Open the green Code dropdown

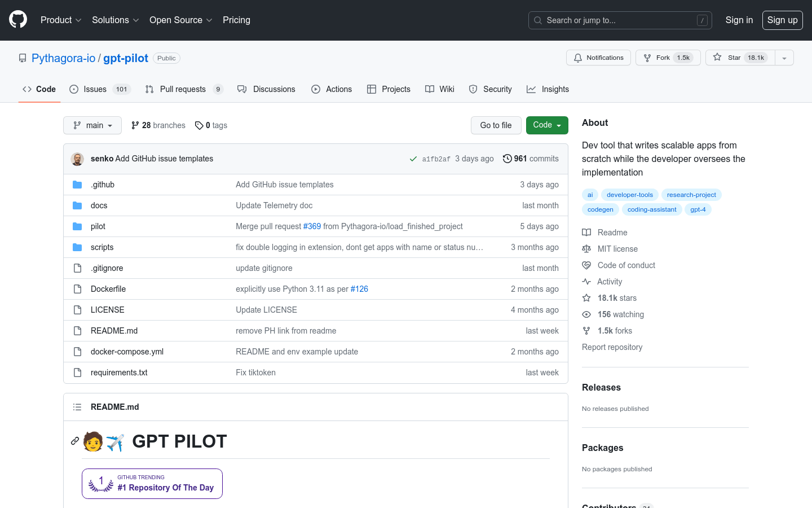coord(546,125)
